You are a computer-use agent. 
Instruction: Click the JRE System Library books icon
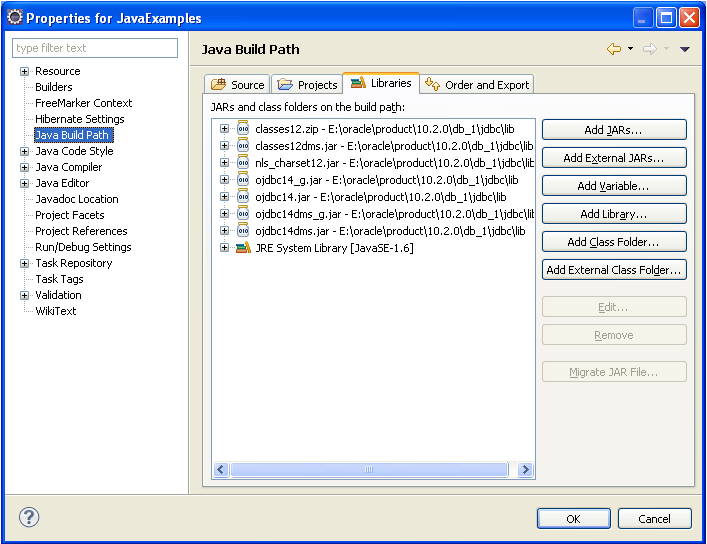click(x=243, y=247)
